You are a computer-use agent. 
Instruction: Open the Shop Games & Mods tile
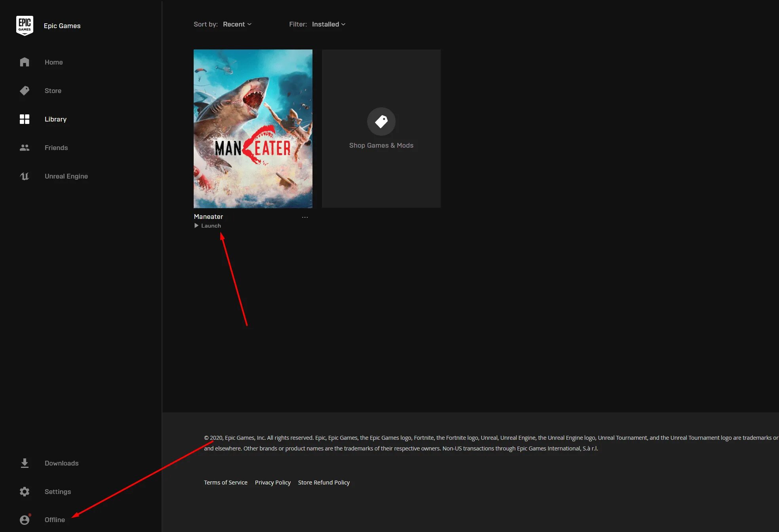pos(381,129)
